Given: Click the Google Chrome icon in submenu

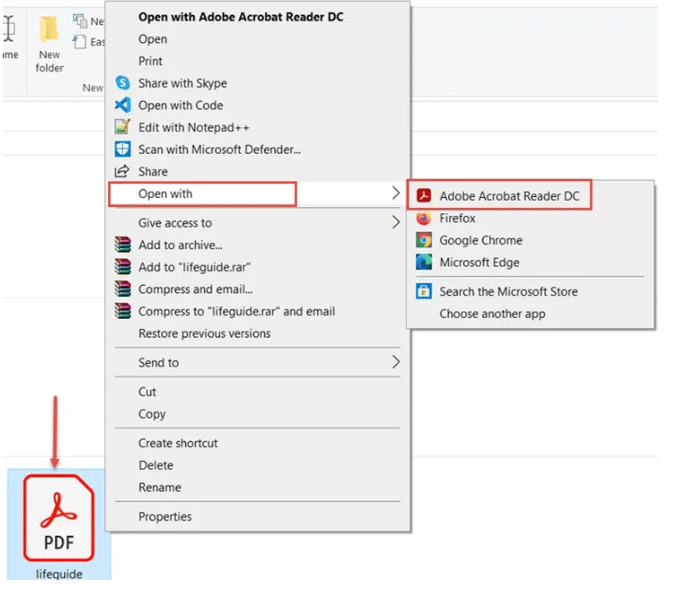Looking at the screenshot, I should pyautogui.click(x=423, y=240).
